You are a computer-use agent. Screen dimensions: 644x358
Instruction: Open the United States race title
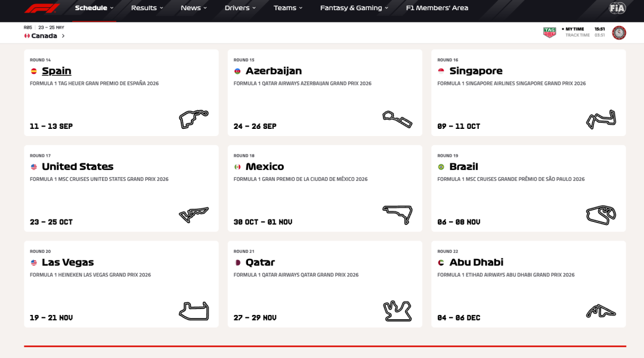[78, 166]
